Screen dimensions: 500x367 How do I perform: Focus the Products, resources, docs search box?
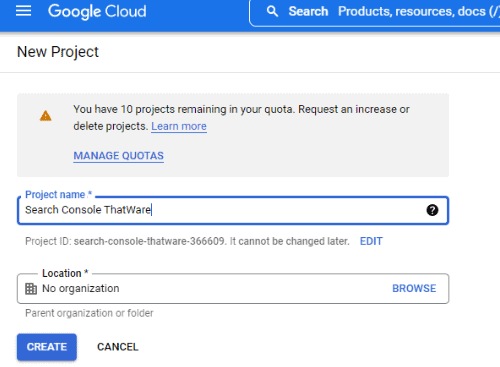(375, 12)
